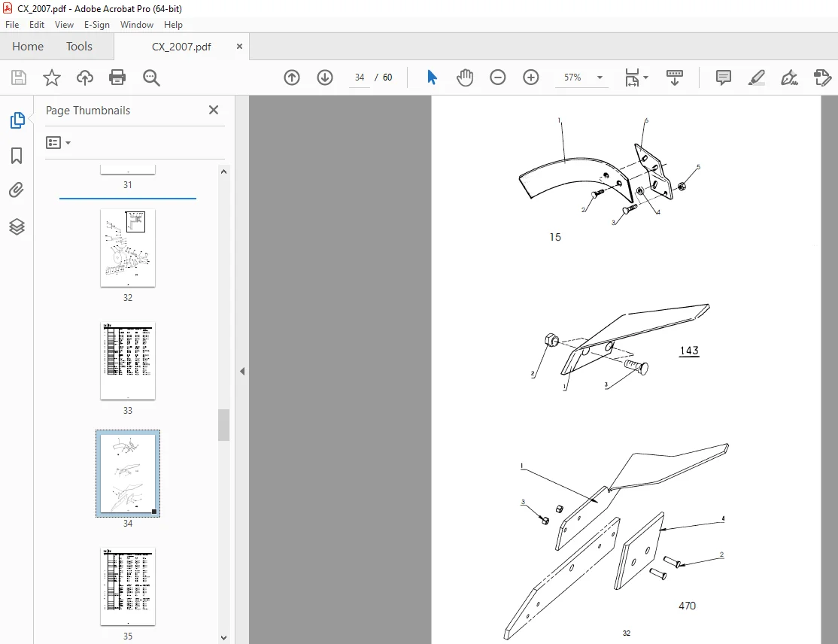838x644 pixels.
Task: Open the Attachments paperclip panel
Action: [17, 190]
